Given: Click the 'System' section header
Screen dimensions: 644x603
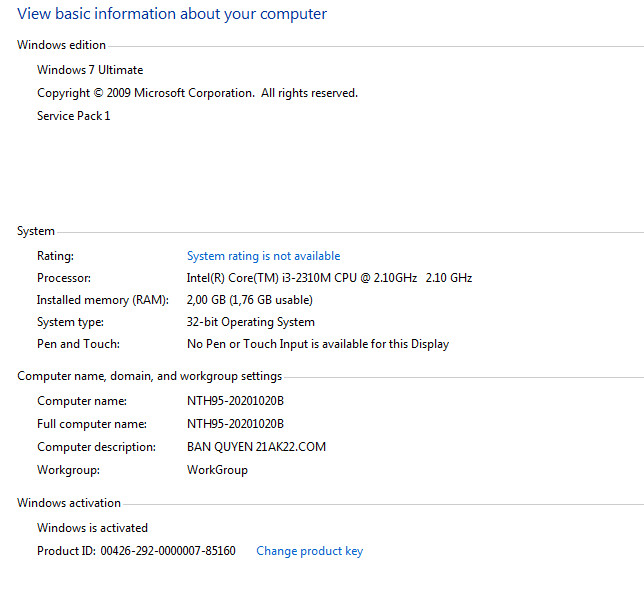Looking at the screenshot, I should pyautogui.click(x=36, y=231).
